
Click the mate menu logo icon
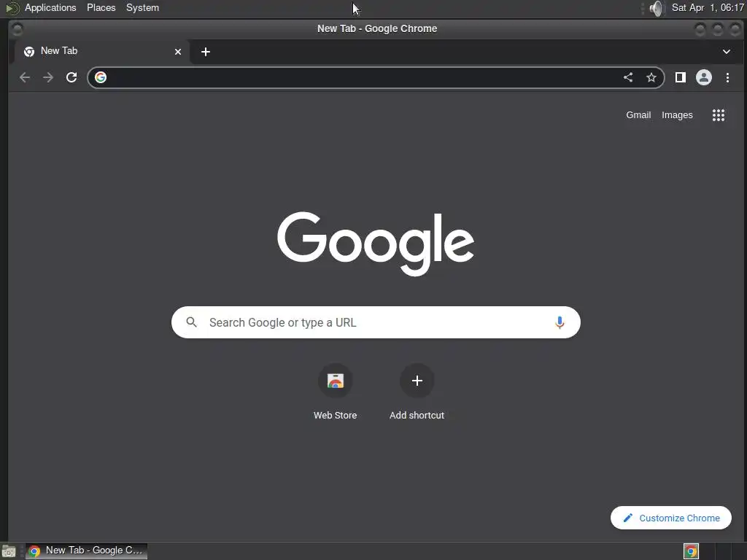pyautogui.click(x=12, y=8)
